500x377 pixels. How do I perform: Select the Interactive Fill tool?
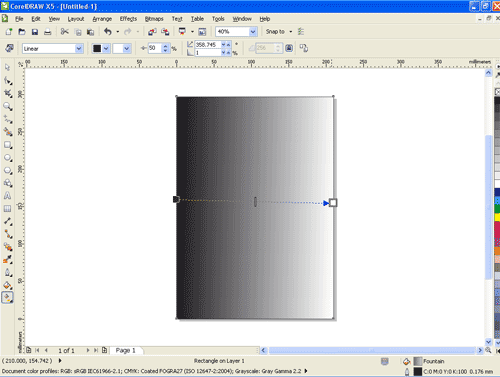coord(7,297)
